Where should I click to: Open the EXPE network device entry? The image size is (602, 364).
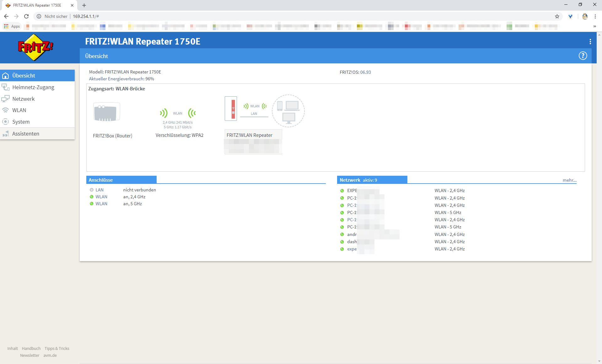tap(352, 190)
